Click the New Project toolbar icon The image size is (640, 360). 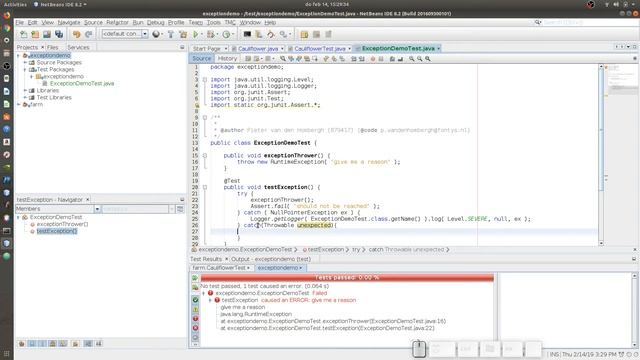click(x=36, y=34)
